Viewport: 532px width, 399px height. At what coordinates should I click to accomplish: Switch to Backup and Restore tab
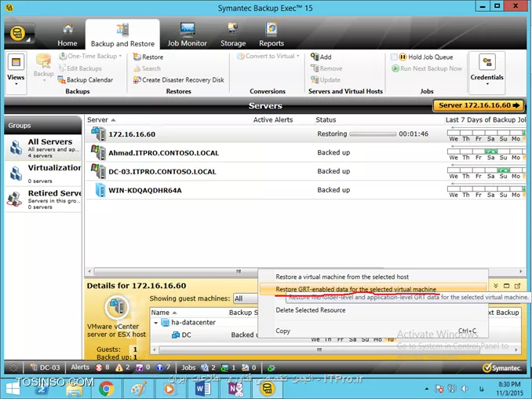(122, 35)
